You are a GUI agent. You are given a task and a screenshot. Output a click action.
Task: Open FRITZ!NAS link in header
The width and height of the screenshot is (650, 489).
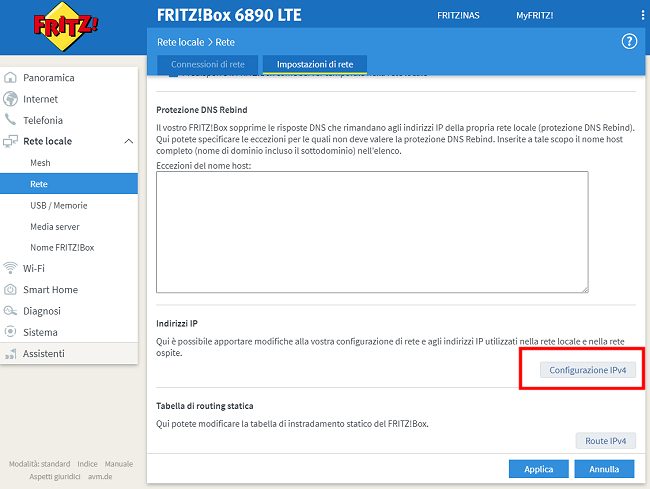tap(458, 15)
